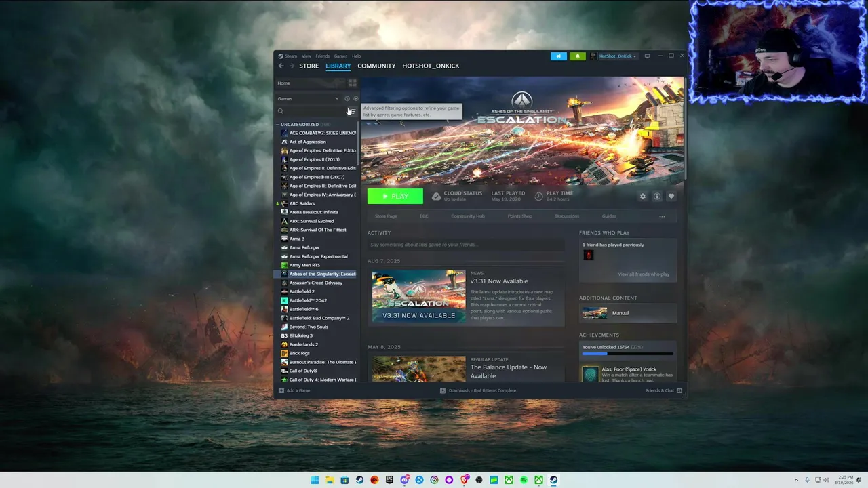Open the Guides link
This screenshot has width=868, height=488.
[x=609, y=216]
